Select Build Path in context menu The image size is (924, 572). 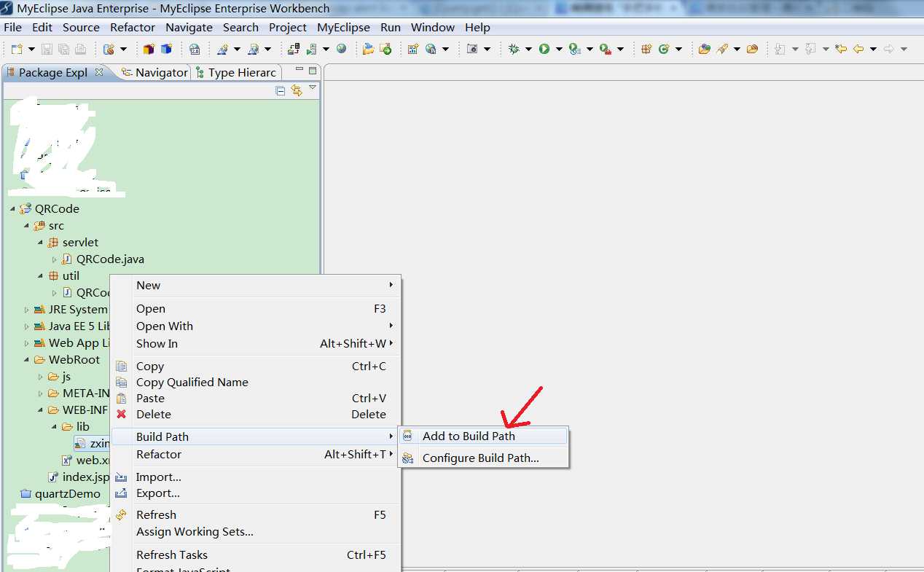[254, 436]
